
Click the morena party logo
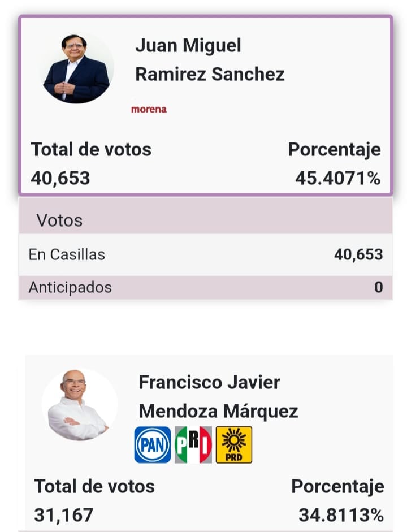pyautogui.click(x=149, y=109)
